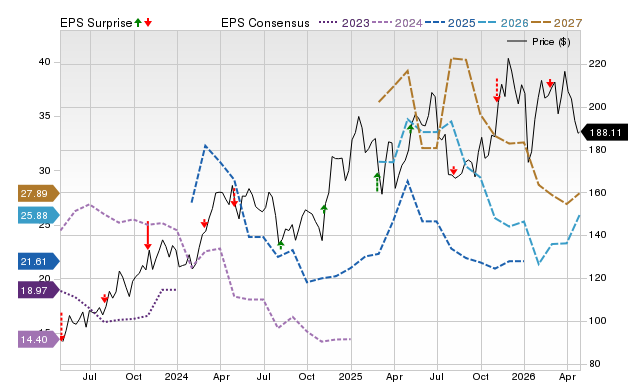Click the 80 label on the price axis

(x=595, y=364)
